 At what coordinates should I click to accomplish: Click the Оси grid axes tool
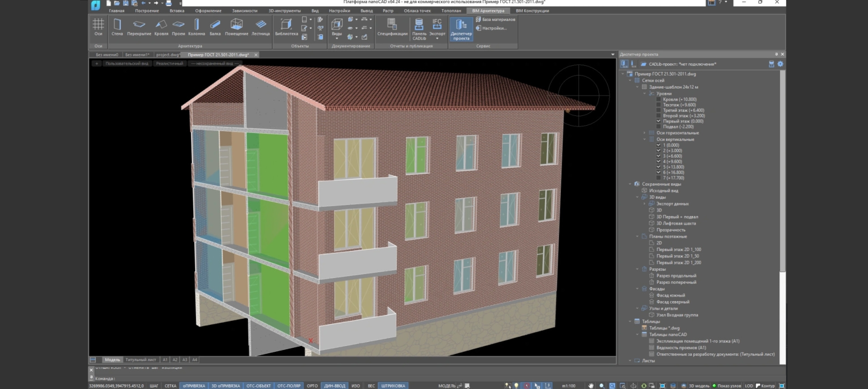click(x=98, y=27)
